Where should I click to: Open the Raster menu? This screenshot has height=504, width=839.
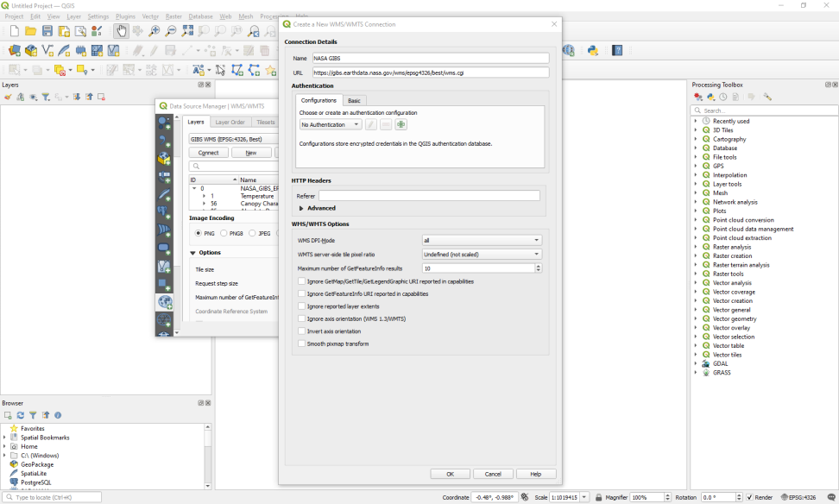[173, 16]
